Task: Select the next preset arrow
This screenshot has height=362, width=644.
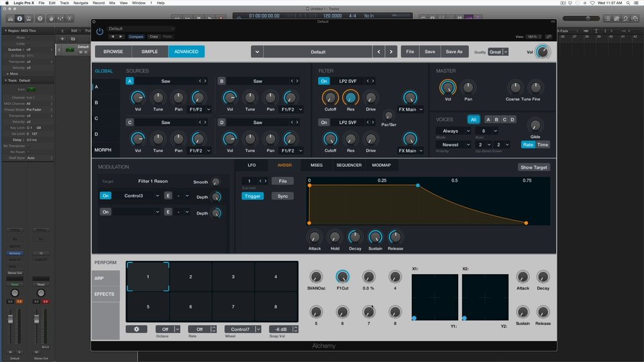Action: pyautogui.click(x=391, y=52)
